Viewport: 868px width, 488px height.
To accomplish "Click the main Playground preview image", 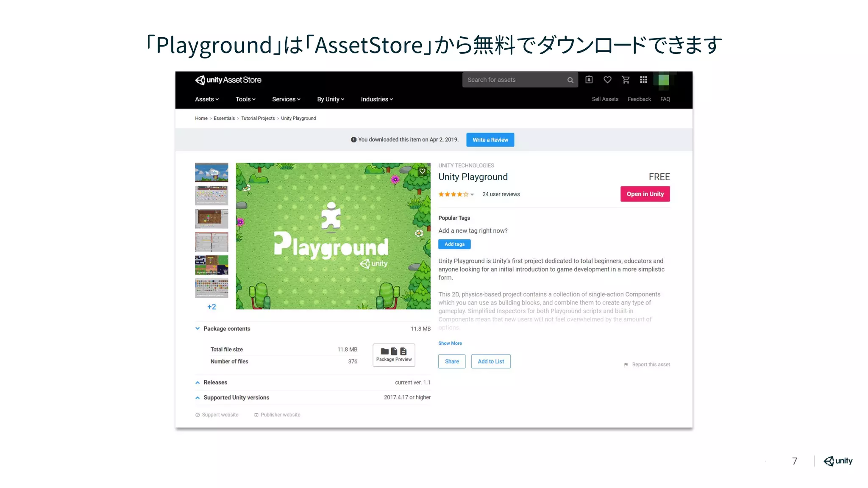I will pyautogui.click(x=333, y=236).
